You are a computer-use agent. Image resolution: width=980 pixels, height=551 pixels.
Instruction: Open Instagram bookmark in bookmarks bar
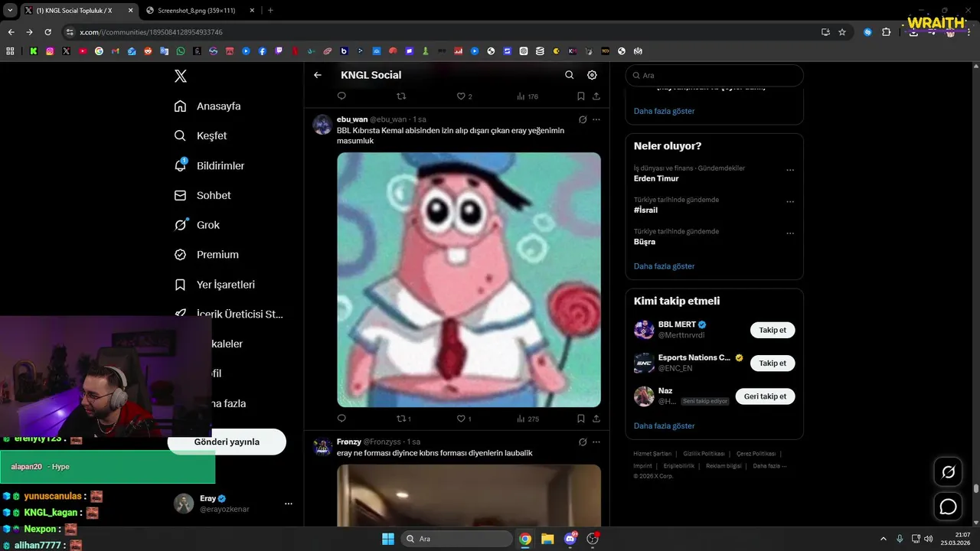[50, 51]
